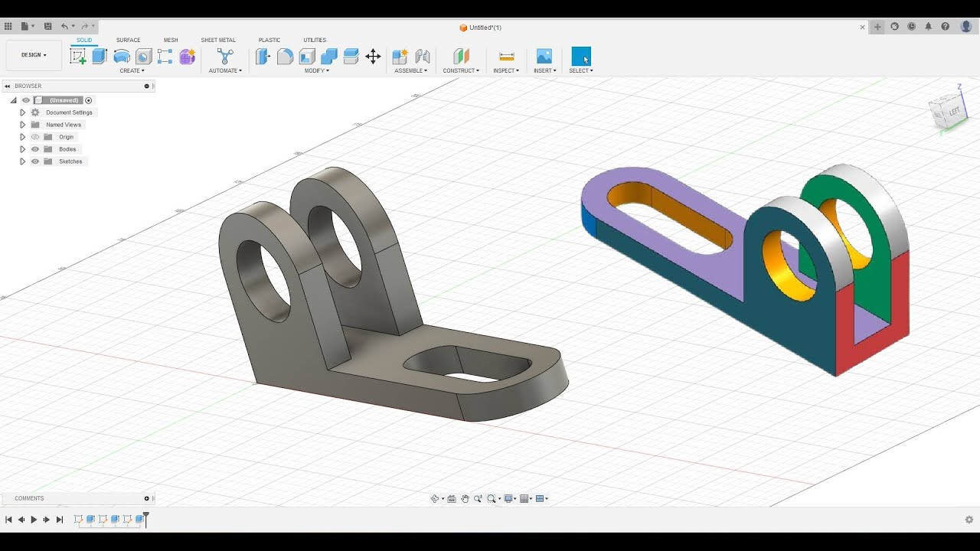Viewport: 980px width, 551px height.
Task: Click the Offset Plane construct icon
Action: pyautogui.click(x=461, y=57)
